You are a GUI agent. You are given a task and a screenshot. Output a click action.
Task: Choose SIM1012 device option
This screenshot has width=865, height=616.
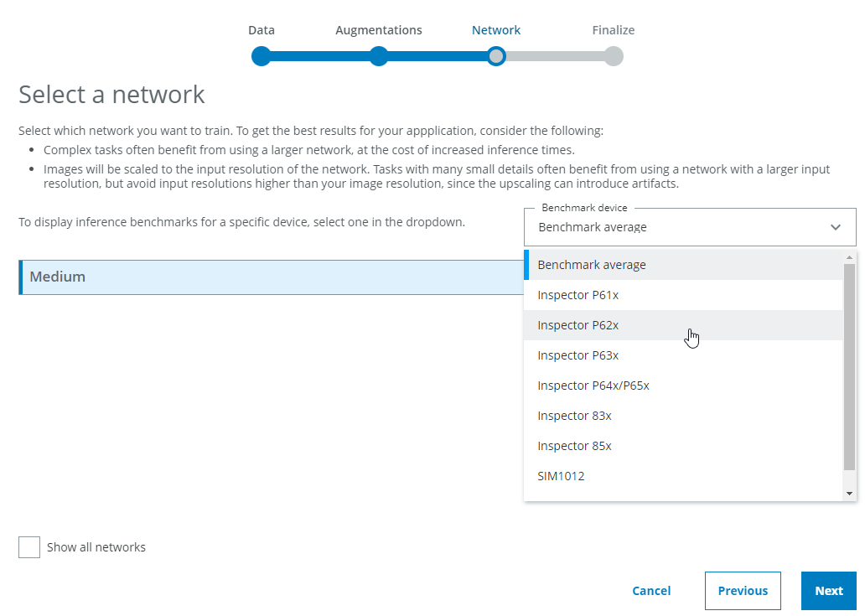[561, 476]
